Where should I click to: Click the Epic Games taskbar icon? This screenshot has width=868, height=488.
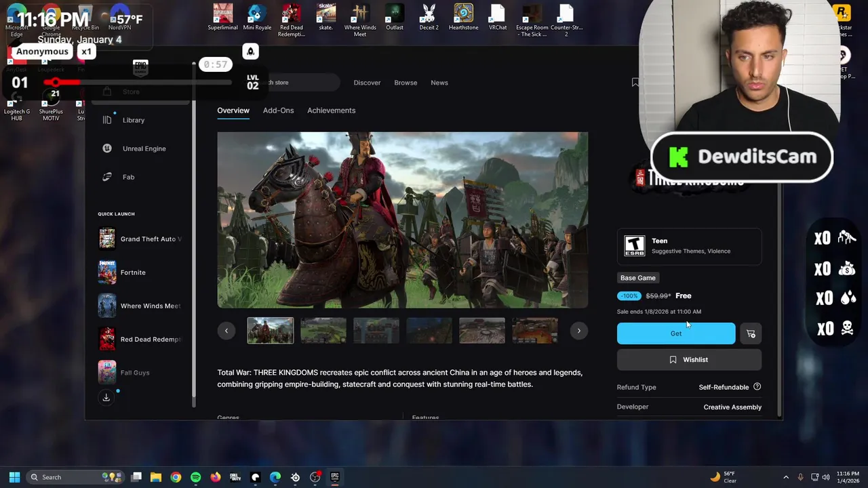334,477
